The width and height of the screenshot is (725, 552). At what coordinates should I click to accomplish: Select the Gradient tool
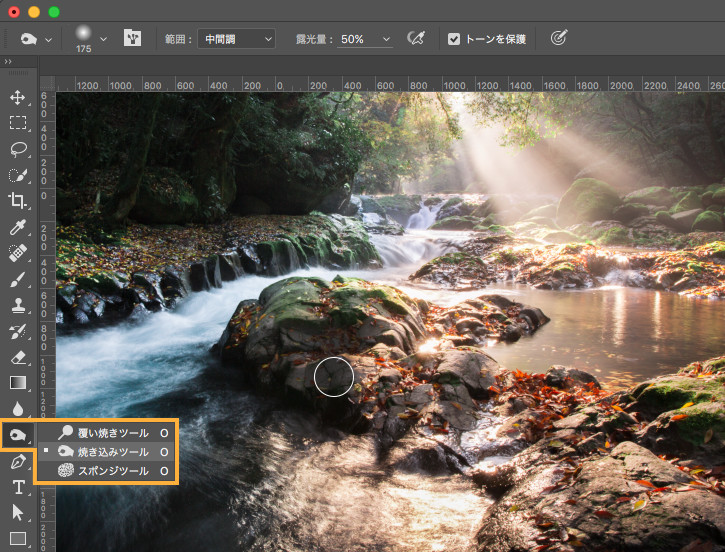(x=18, y=383)
